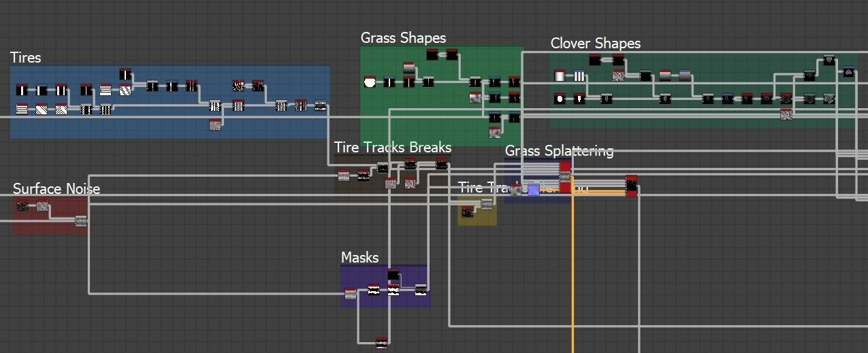Select the white disc shape node in Grass Shapes

point(370,82)
